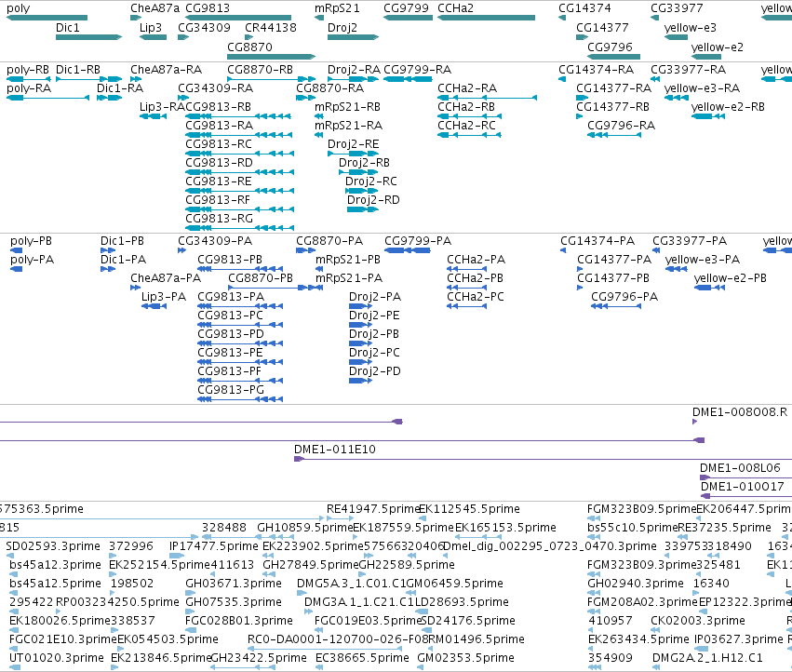Screen dimensions: 792x672
Task: Click the EK263434.5prime EST label
Action: click(638, 639)
